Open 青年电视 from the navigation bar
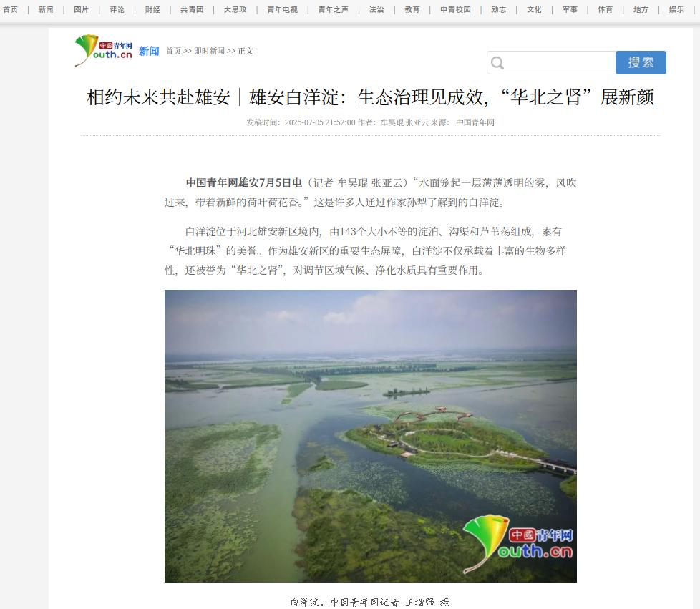The image size is (700, 609). click(x=282, y=9)
